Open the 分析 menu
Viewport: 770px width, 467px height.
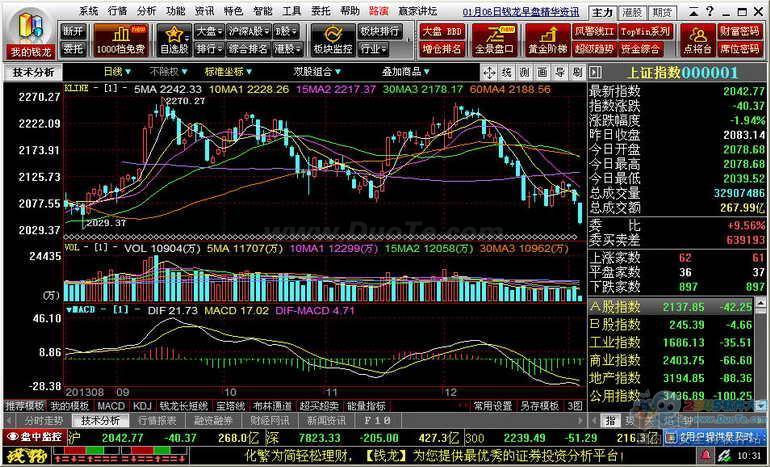[146, 11]
